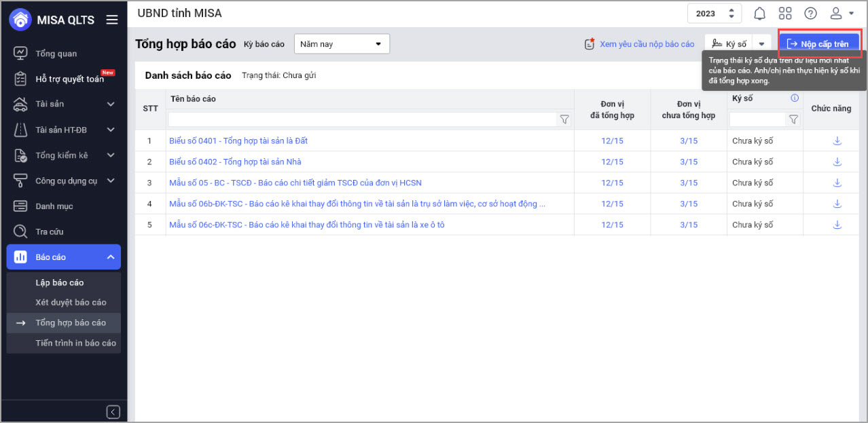Open the user account menu
The image size is (868, 423).
pyautogui.click(x=842, y=14)
